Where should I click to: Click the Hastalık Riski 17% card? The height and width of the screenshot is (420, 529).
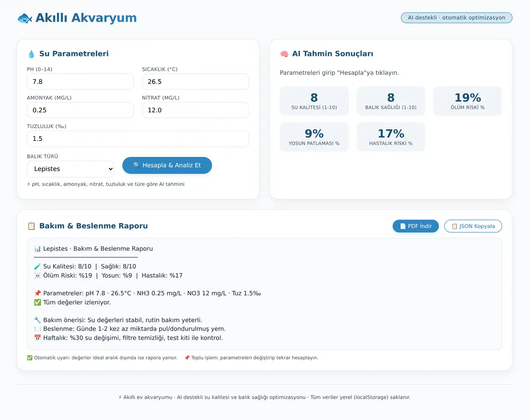(x=391, y=137)
